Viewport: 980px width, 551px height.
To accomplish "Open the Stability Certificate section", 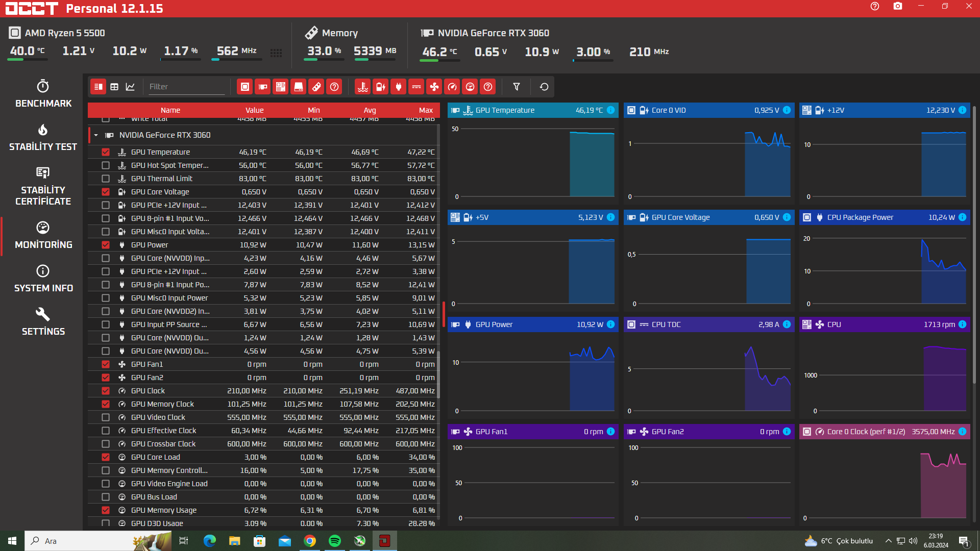I will pyautogui.click(x=43, y=186).
